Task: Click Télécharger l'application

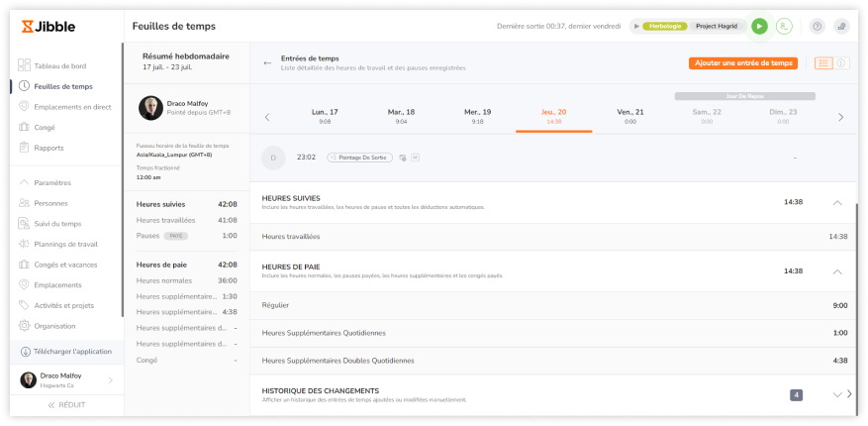Action: point(71,352)
